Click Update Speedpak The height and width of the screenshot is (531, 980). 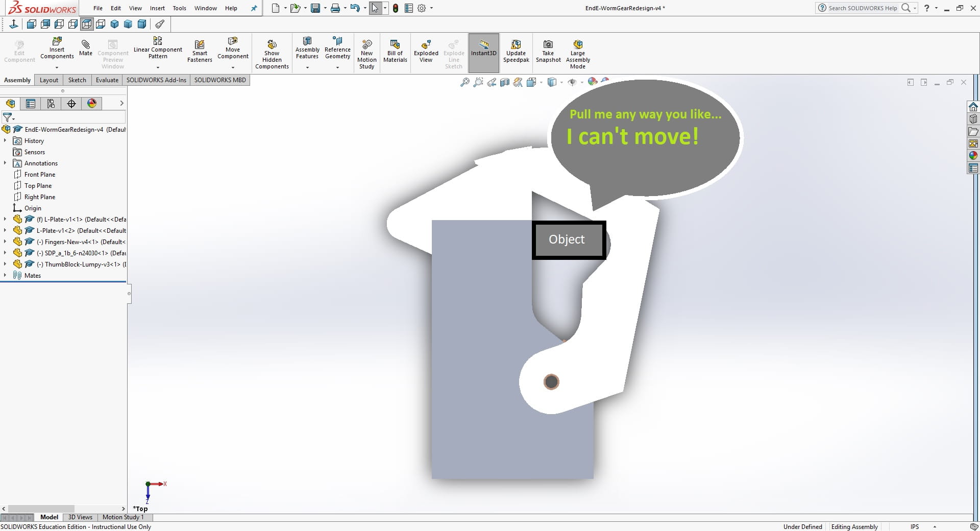click(516, 51)
